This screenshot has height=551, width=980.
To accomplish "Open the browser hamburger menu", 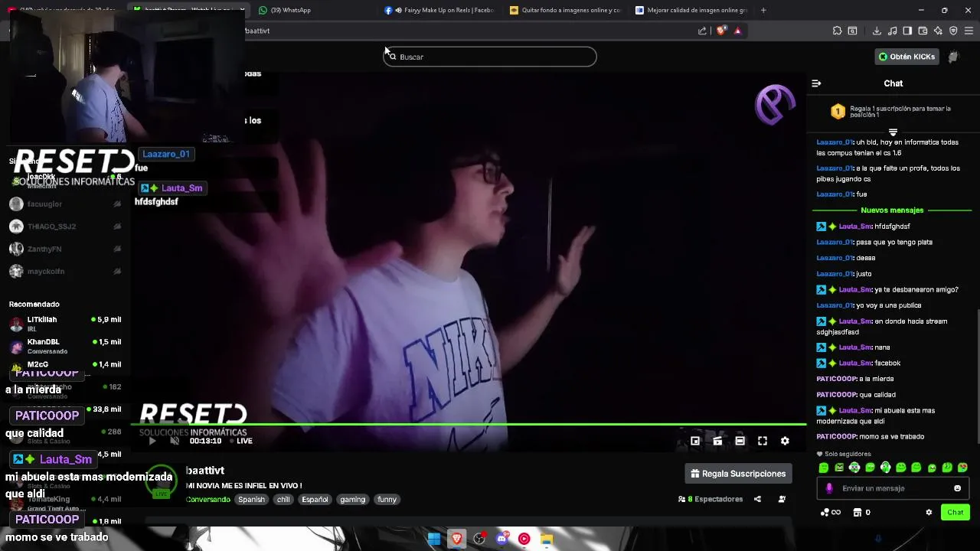I will tap(969, 31).
